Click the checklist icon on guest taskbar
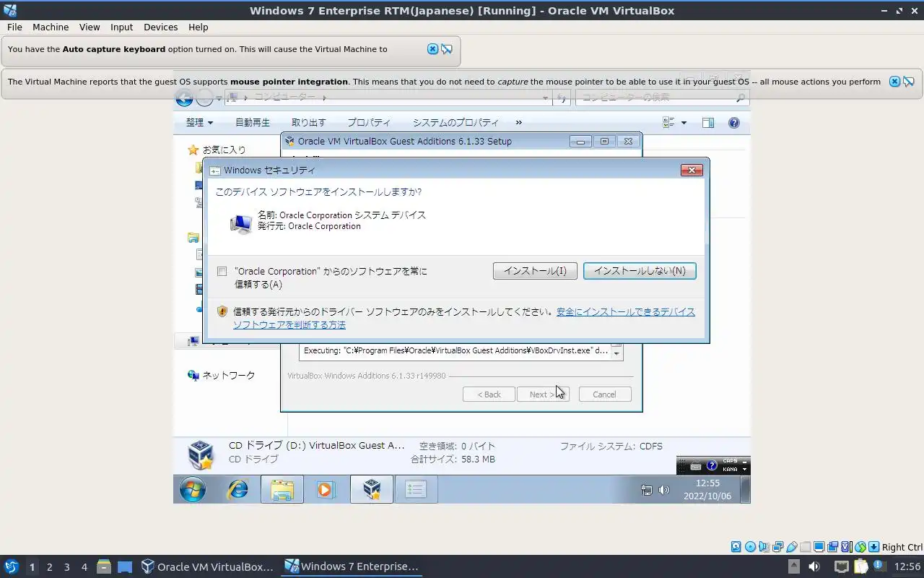The height and width of the screenshot is (578, 924). click(415, 489)
